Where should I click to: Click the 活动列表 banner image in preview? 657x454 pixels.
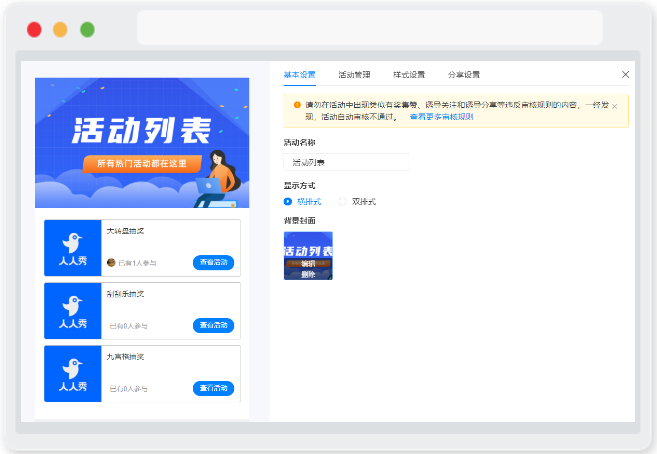(x=142, y=142)
